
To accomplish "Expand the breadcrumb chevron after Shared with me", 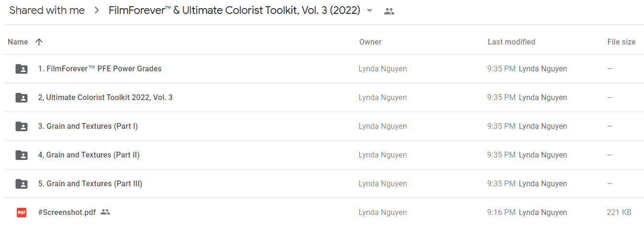I will click(97, 11).
